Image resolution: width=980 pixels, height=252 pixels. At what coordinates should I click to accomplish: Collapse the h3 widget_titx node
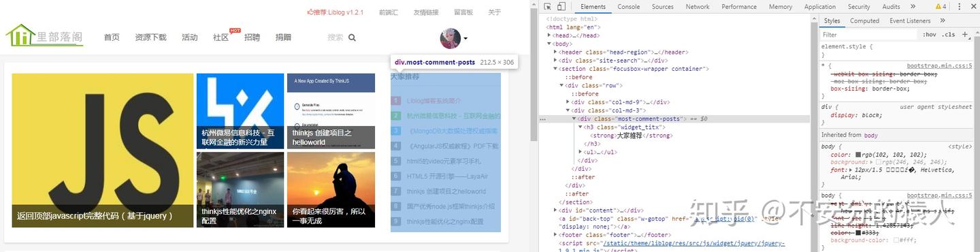point(581,127)
